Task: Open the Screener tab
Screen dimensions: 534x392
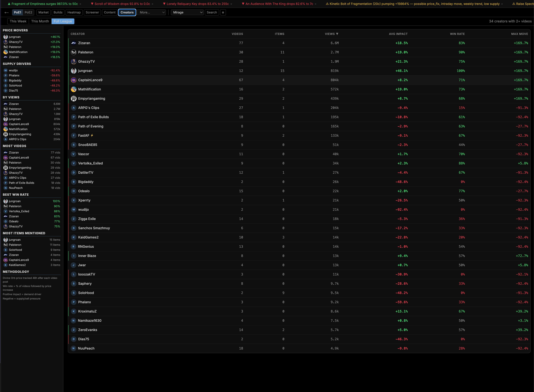Action: click(x=92, y=12)
